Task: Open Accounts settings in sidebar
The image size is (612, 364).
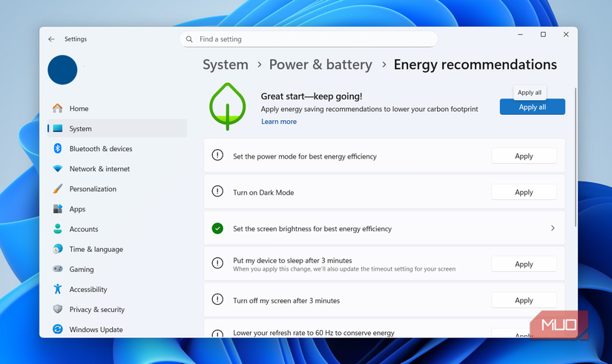Action: (x=117, y=229)
